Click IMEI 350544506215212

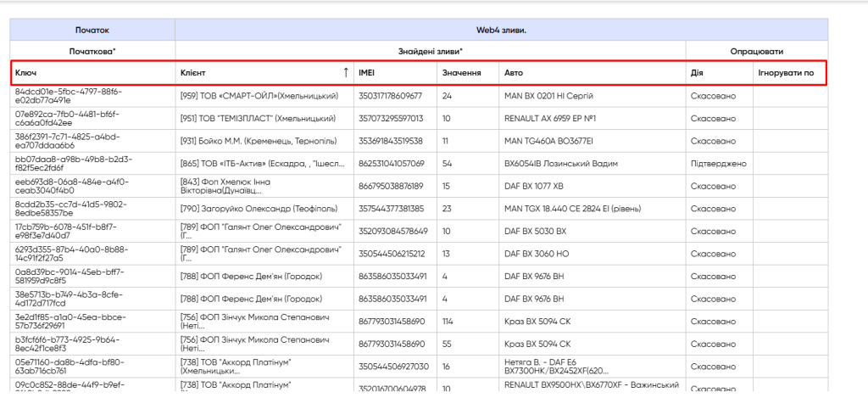pyautogui.click(x=392, y=253)
